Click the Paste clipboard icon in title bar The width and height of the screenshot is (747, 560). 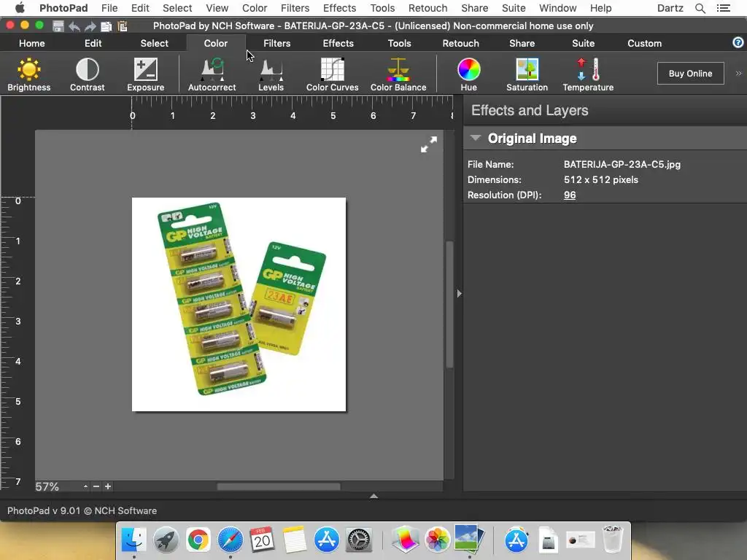[x=123, y=26]
